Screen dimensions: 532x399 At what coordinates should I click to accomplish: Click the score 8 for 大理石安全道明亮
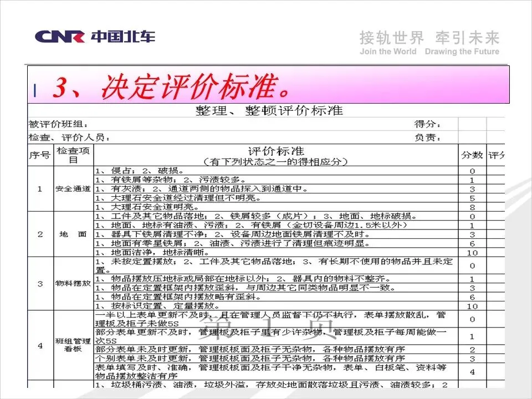pos(472,207)
